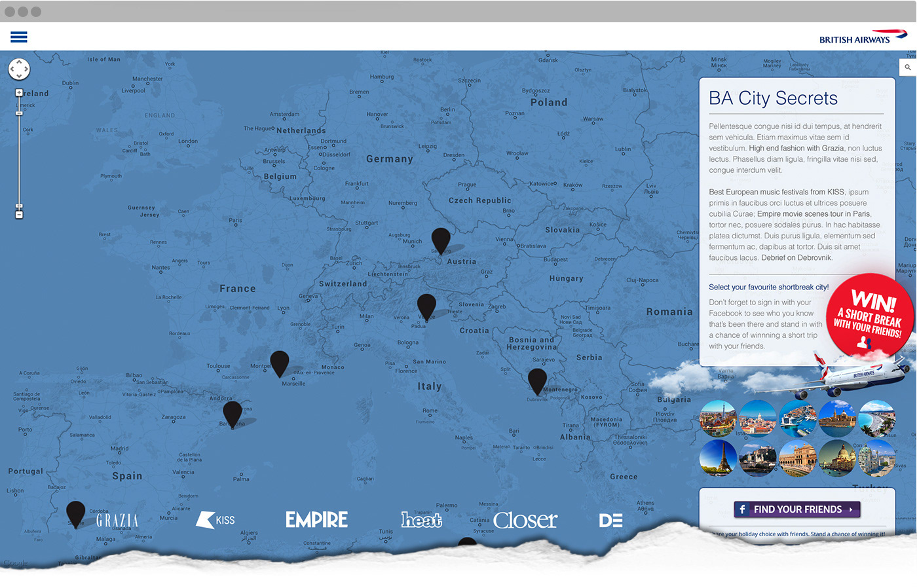Click the Find Your Friends Facebook button
The height and width of the screenshot is (588, 917).
pos(797,509)
